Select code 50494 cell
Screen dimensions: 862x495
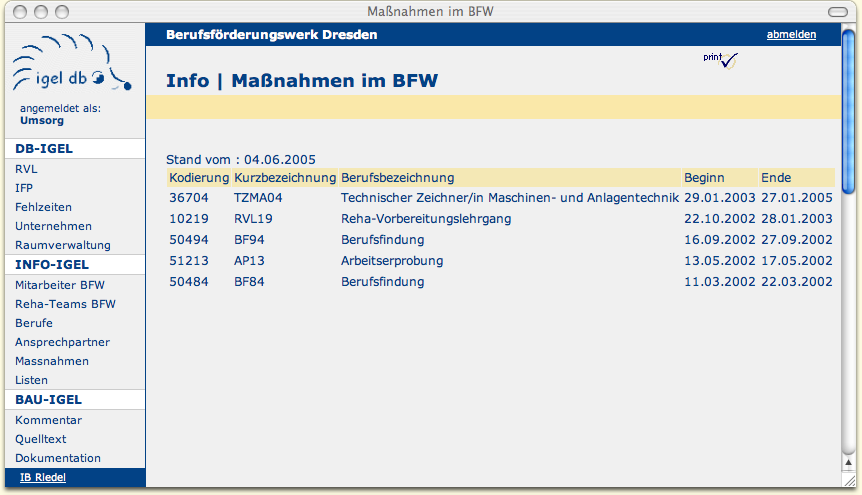[x=189, y=240]
